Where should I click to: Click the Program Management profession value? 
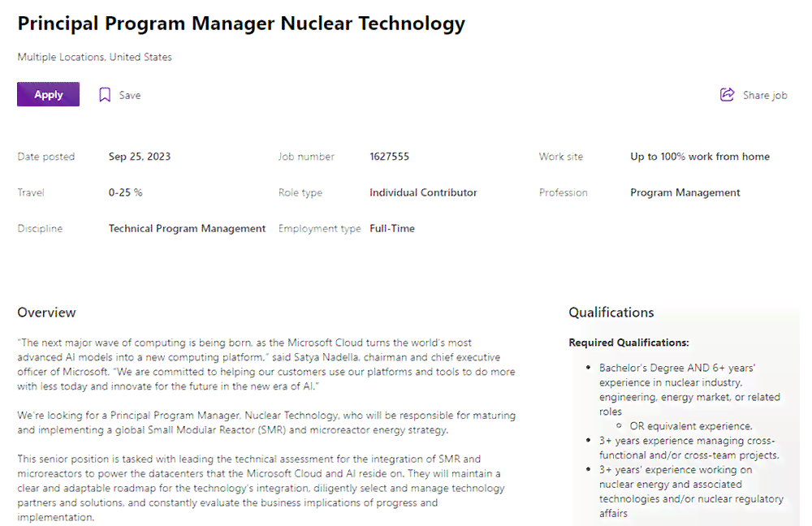[685, 192]
